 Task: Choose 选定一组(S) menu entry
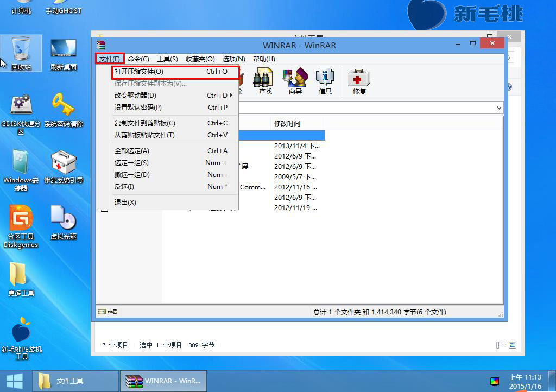tap(175, 163)
